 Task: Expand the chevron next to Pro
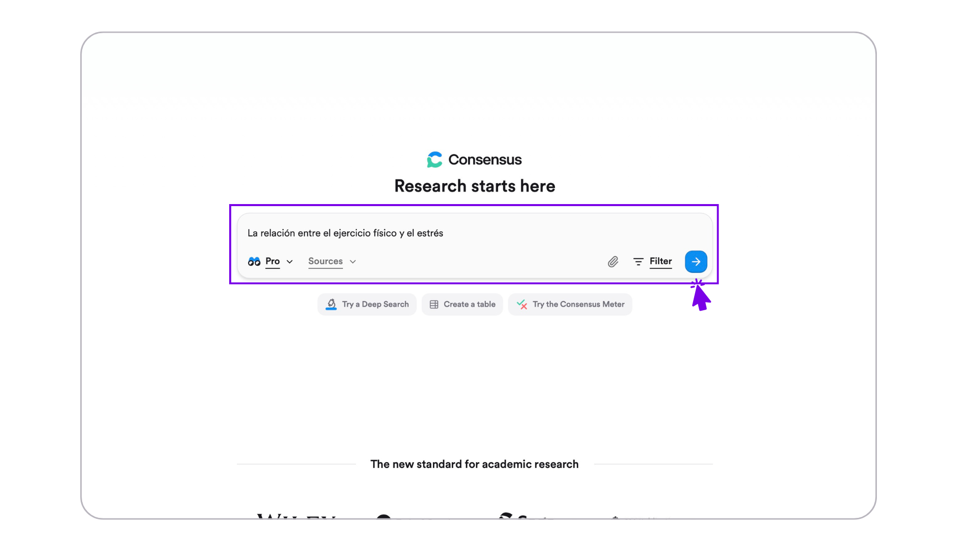coord(289,262)
